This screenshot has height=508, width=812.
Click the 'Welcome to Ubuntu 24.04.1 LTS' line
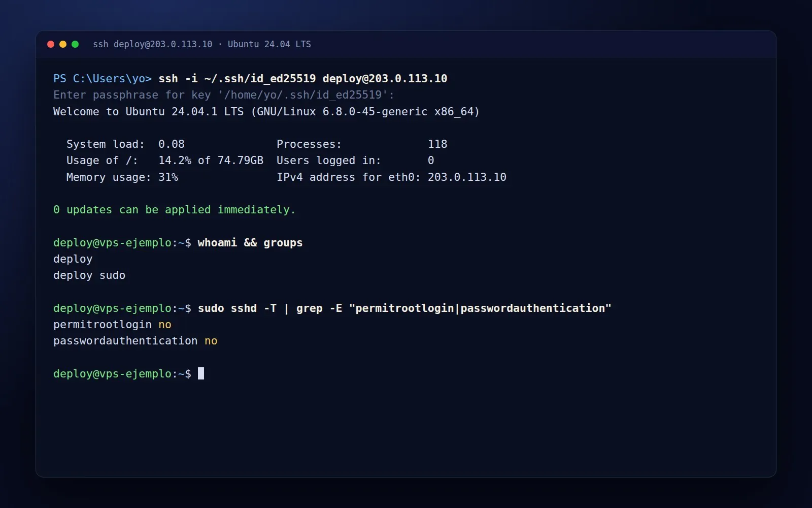[266, 112]
